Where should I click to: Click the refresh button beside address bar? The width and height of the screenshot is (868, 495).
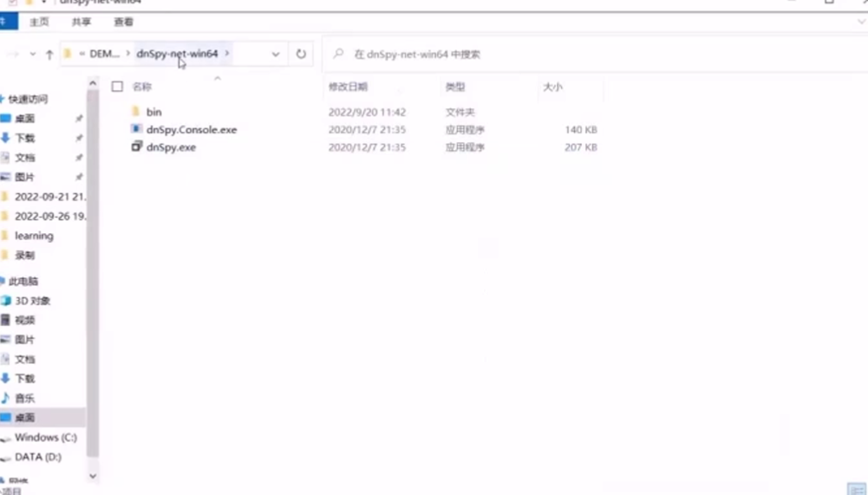point(301,54)
